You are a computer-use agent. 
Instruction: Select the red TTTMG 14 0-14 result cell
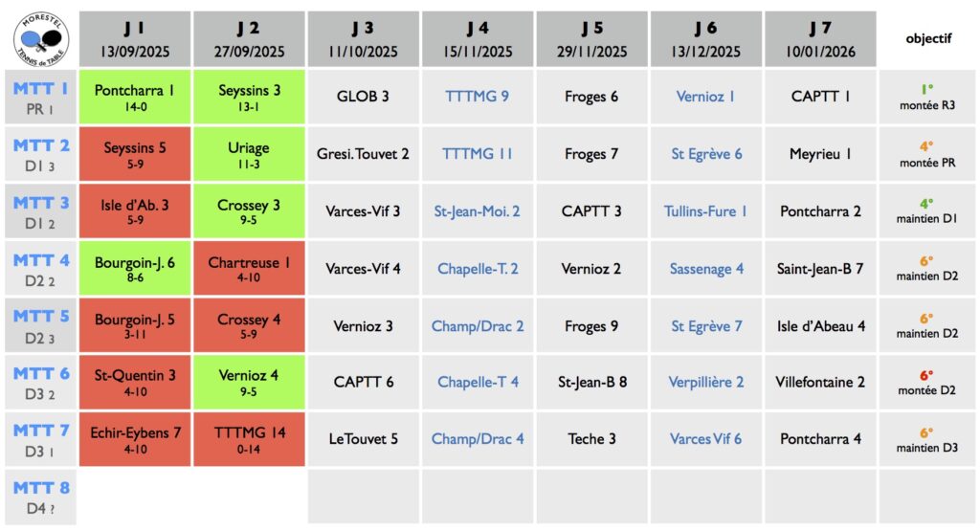coord(249,439)
